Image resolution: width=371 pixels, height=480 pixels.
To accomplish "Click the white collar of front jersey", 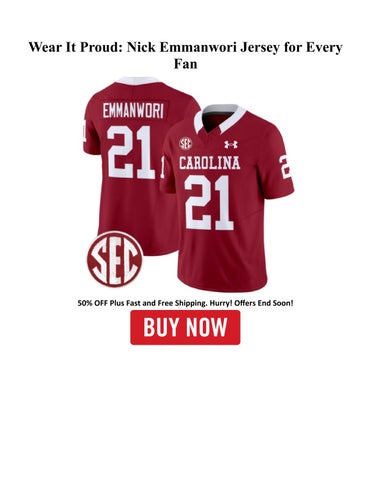I will (x=220, y=118).
